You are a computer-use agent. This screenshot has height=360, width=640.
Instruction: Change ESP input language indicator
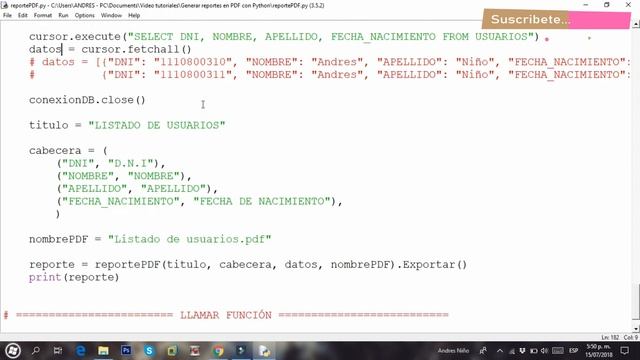[573, 351]
